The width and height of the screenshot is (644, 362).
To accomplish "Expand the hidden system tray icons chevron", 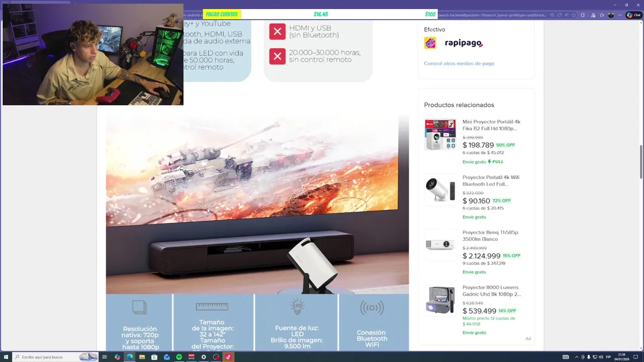I will [577, 357].
